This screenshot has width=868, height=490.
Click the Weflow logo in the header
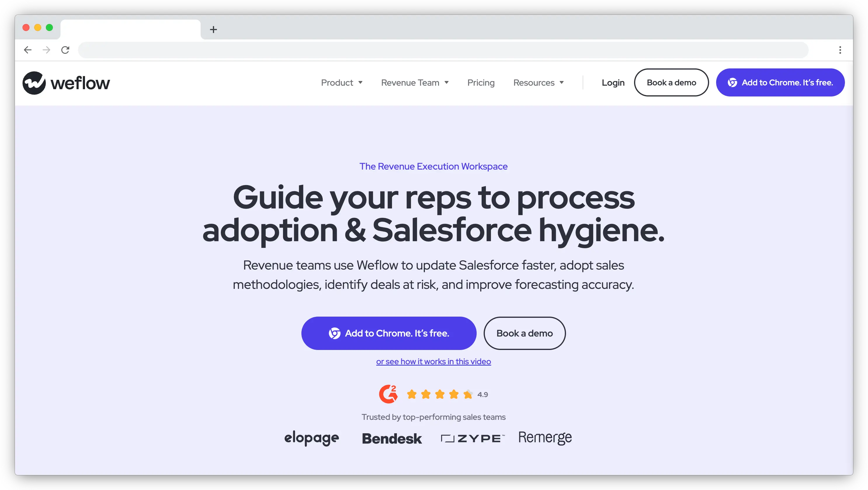[66, 82]
